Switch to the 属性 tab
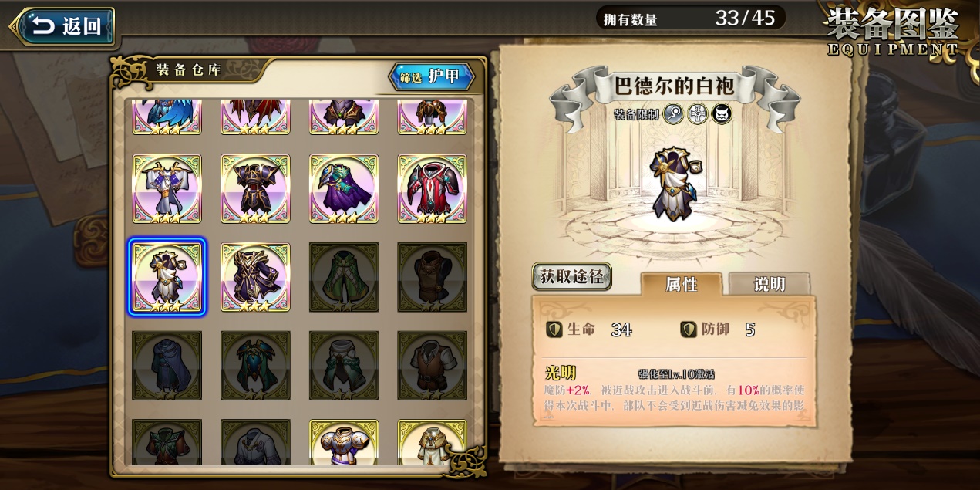 682,284
